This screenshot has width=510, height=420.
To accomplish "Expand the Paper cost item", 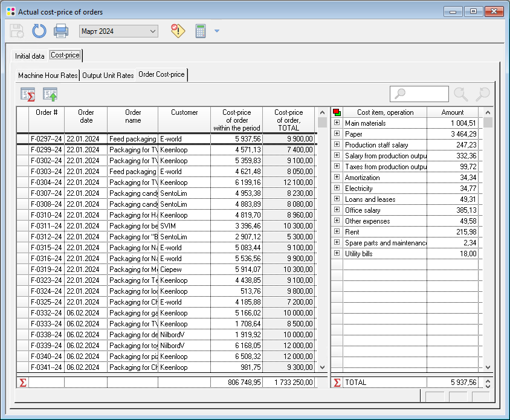I will pyautogui.click(x=337, y=134).
